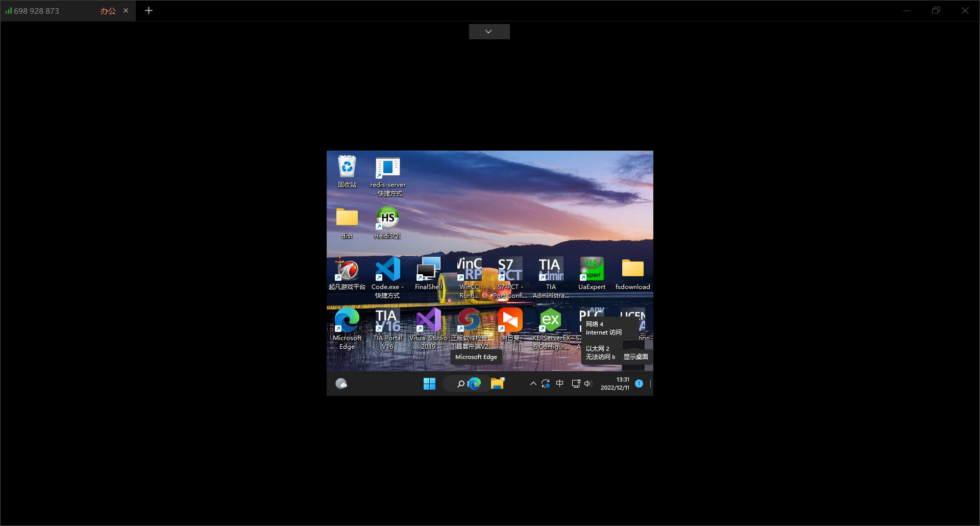
Task: Click the 以太网 2 network tooltip entry
Action: point(600,353)
